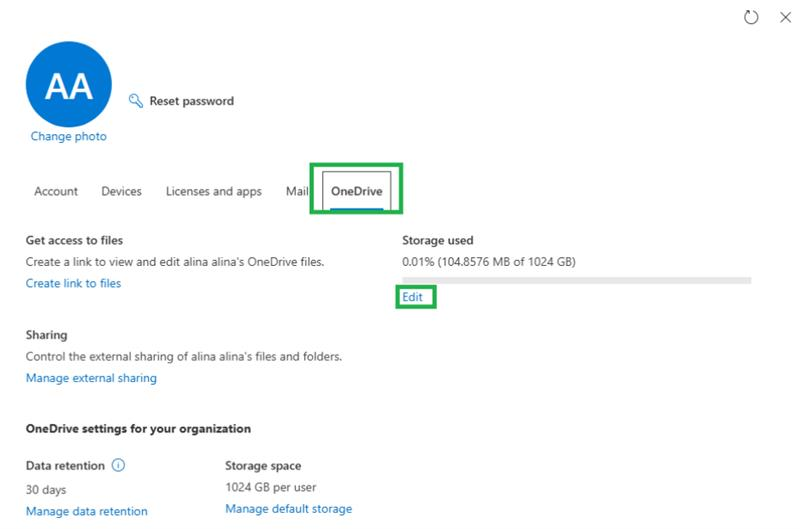Click the '30 days' retention value
800x529 pixels.
(46, 490)
